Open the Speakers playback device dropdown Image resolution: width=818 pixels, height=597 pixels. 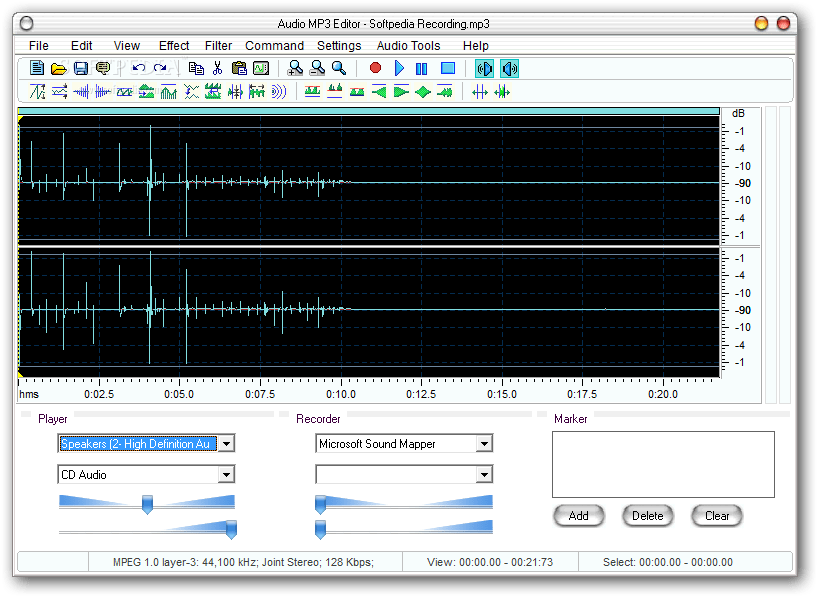click(x=227, y=443)
